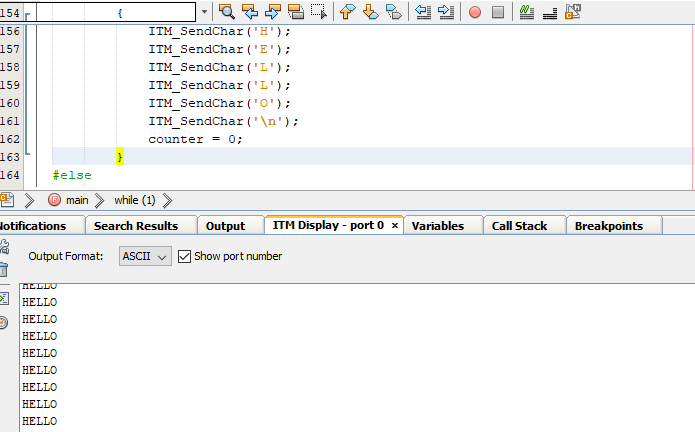This screenshot has height=432, width=695.
Task: Close the ITM Display - port 0 tab
Action: [395, 226]
